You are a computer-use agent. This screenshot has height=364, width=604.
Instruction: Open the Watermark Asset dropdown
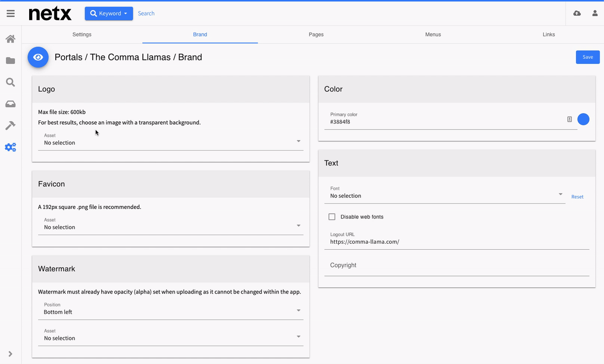(x=171, y=336)
